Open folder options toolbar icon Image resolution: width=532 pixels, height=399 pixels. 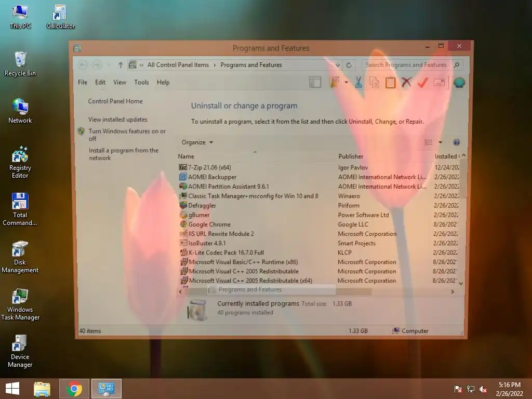[335, 82]
